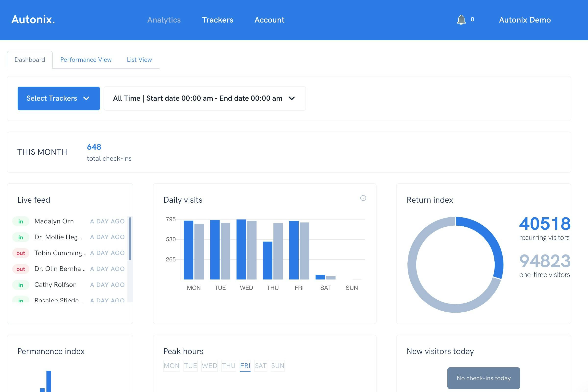Switch to the Performance View tab

tap(86, 60)
